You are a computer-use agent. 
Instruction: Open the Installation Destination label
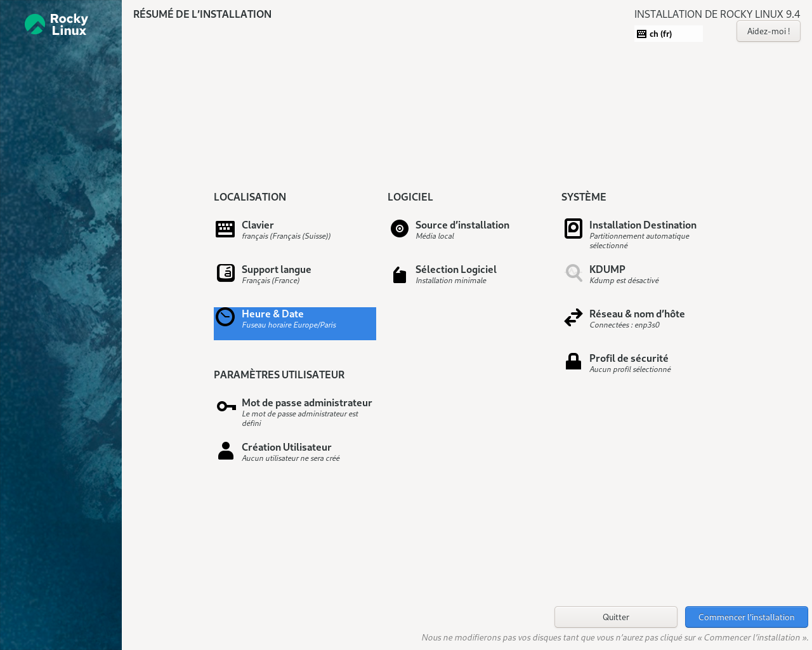tap(643, 225)
